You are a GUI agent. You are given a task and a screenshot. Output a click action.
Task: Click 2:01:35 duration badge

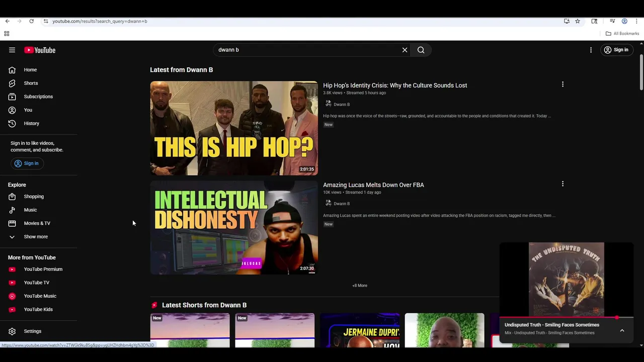(x=307, y=169)
